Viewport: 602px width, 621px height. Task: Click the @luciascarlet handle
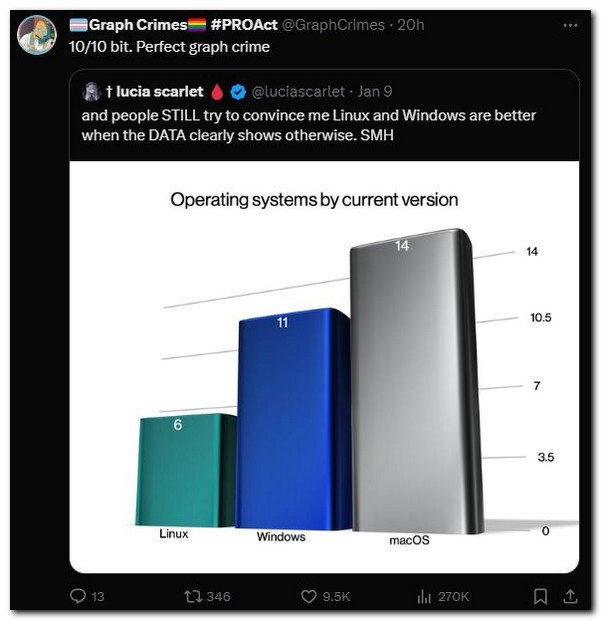[297, 92]
